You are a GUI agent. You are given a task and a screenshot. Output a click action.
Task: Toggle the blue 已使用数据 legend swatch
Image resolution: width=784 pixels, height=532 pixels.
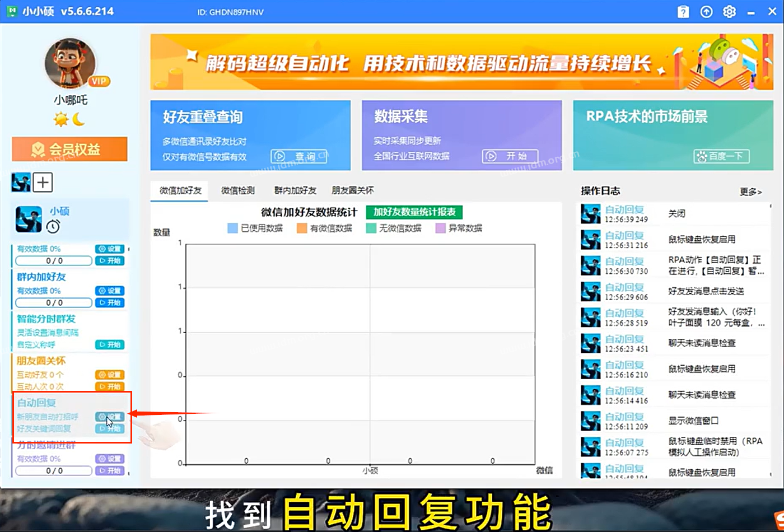coord(233,228)
